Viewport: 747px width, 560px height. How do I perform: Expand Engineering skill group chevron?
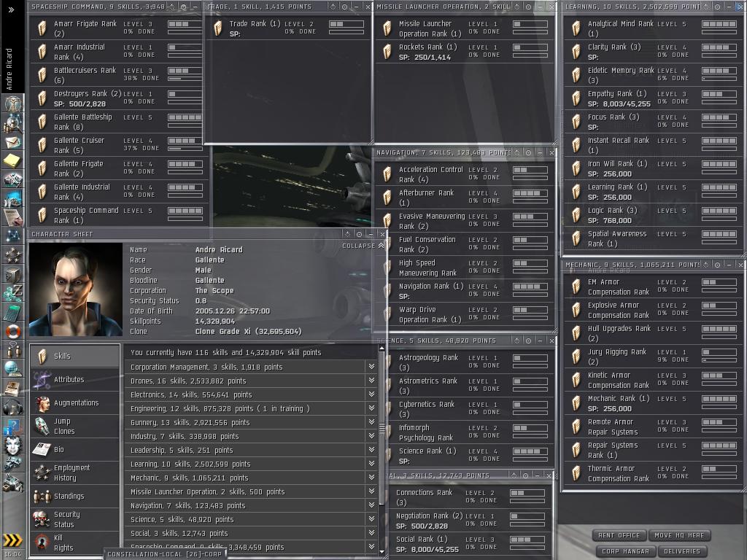click(371, 408)
